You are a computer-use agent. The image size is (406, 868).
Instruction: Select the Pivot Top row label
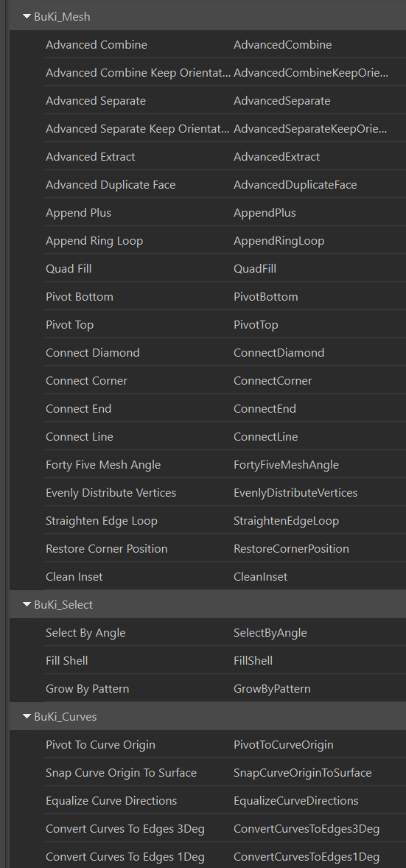click(x=70, y=324)
